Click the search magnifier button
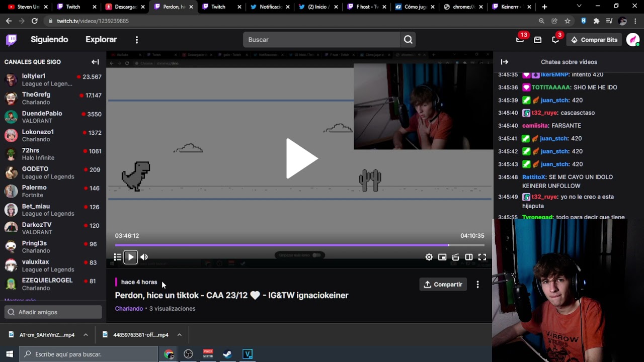The height and width of the screenshot is (362, 644). click(408, 40)
